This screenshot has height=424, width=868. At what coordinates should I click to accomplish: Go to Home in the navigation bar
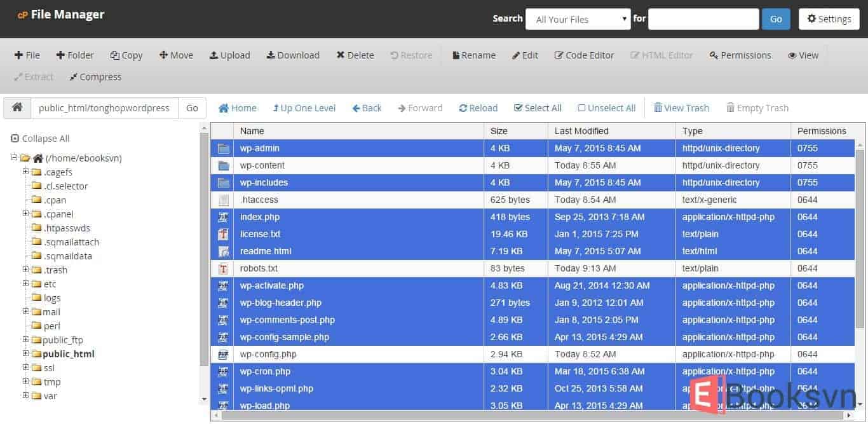pos(238,108)
